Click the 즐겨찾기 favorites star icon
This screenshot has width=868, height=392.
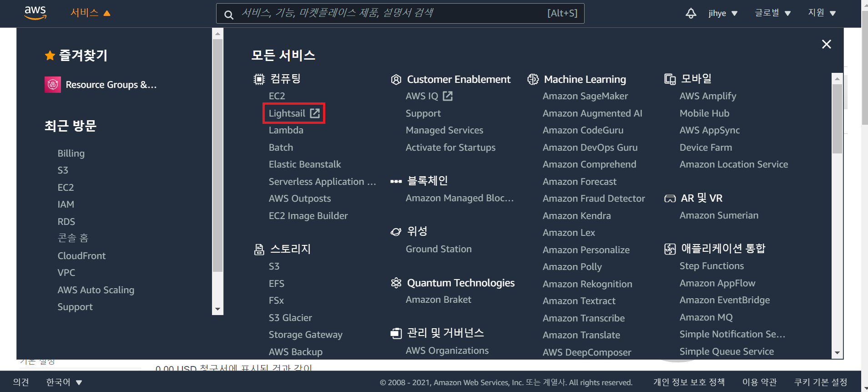point(50,56)
